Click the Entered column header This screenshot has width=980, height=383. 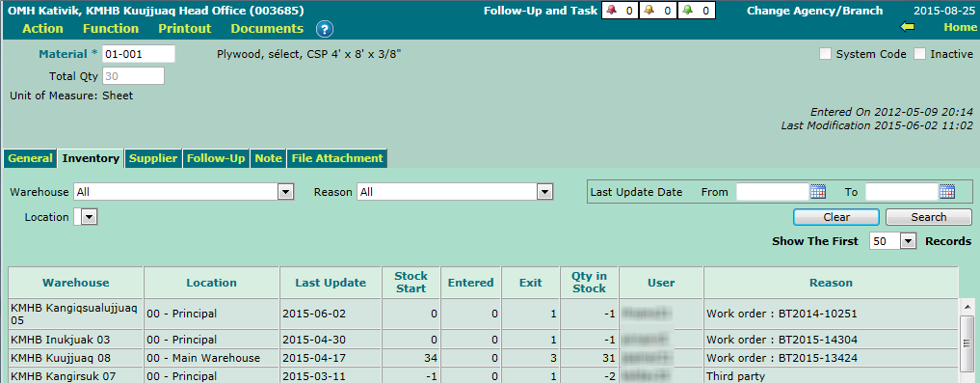click(x=470, y=283)
